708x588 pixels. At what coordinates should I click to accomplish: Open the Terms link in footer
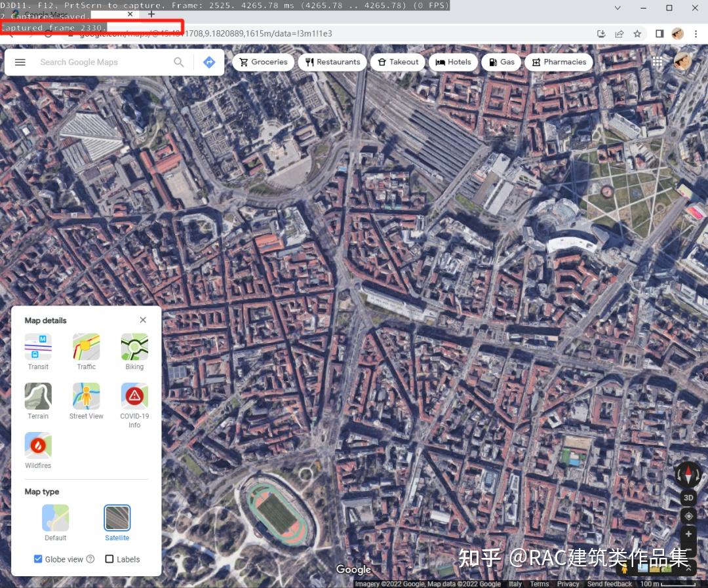[x=539, y=584]
